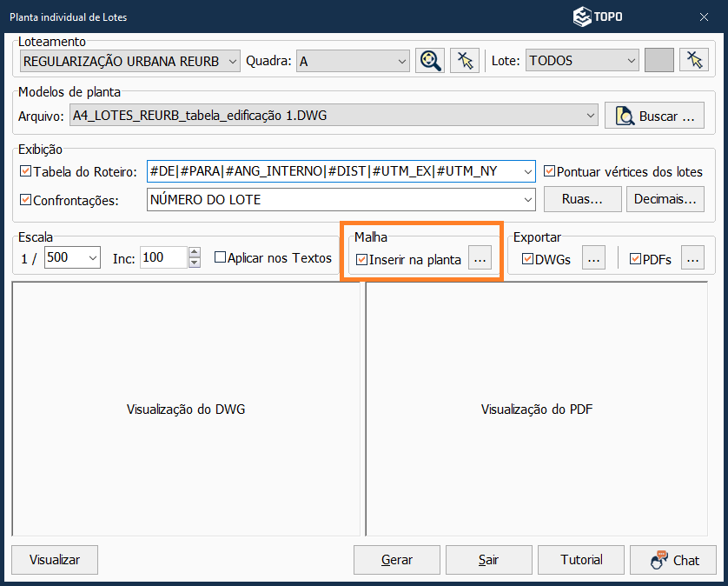Uncheck the Confrontações checkbox
Image resolution: width=728 pixels, height=586 pixels.
(x=25, y=200)
